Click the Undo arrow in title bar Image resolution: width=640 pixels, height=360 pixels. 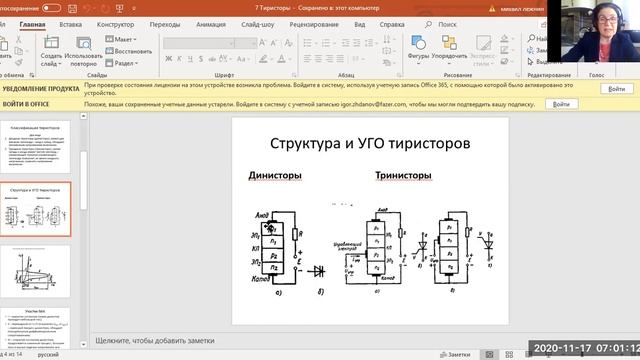pos(87,9)
